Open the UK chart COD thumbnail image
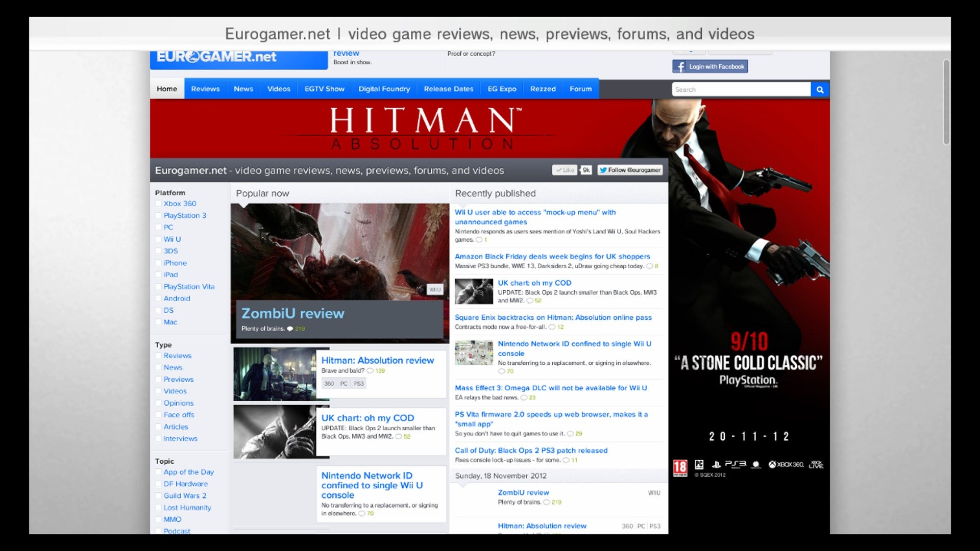Screen dimensions: 980x551 [x=275, y=432]
